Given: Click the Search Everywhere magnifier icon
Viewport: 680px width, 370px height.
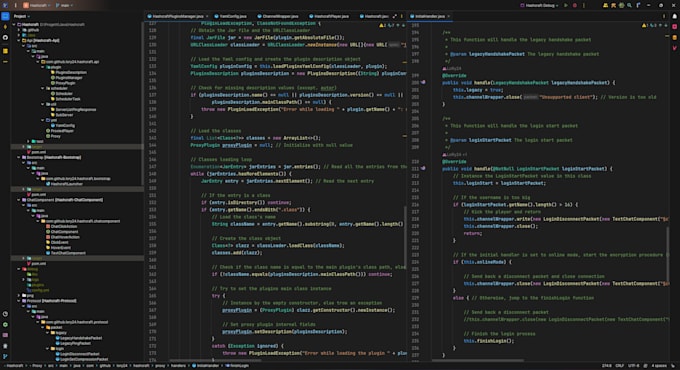Looking at the screenshot, I should click(629, 5).
